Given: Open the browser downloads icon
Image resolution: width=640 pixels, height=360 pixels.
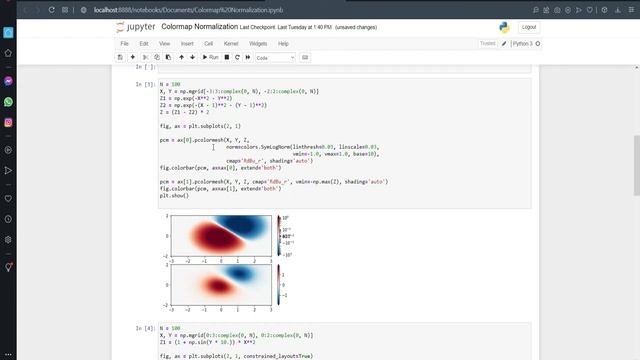Looking at the screenshot, I should point(618,10).
